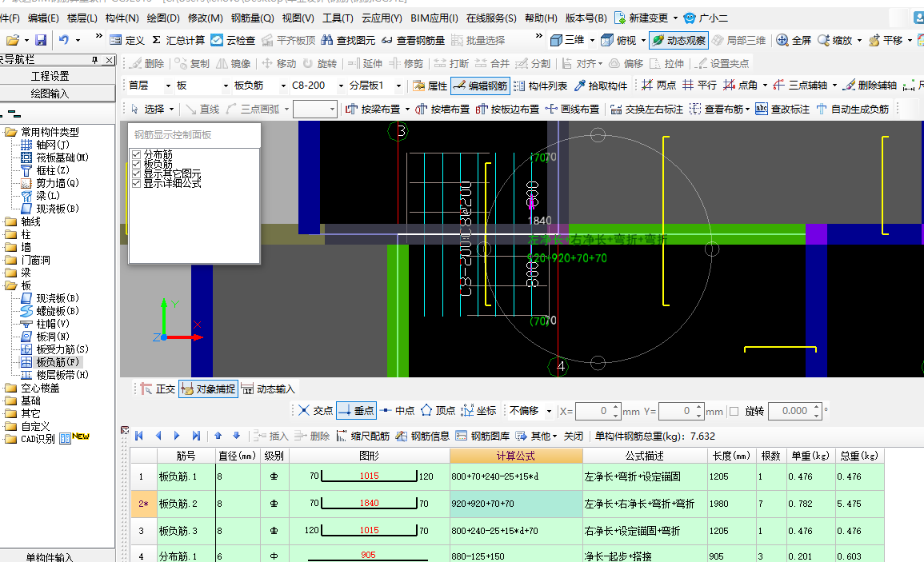Click 查找图元 binoculars tool
This screenshot has width=924, height=562.
(348, 40)
